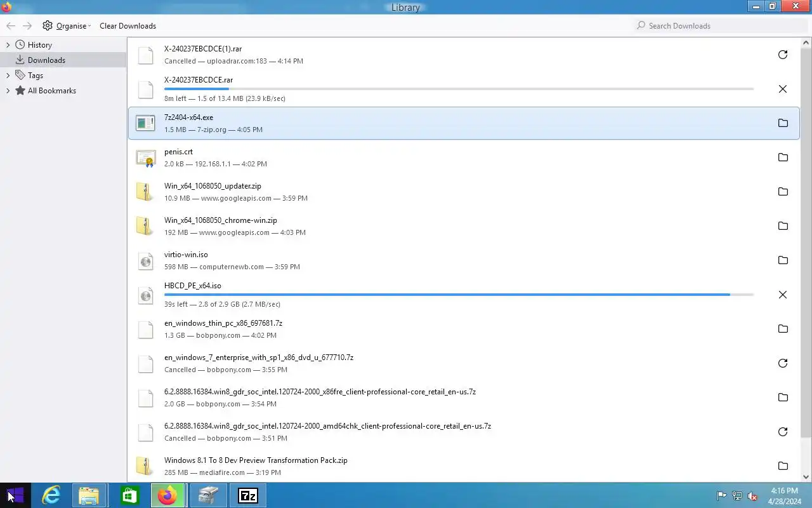
Task: Open Action Center flag in tray
Action: coord(721,496)
